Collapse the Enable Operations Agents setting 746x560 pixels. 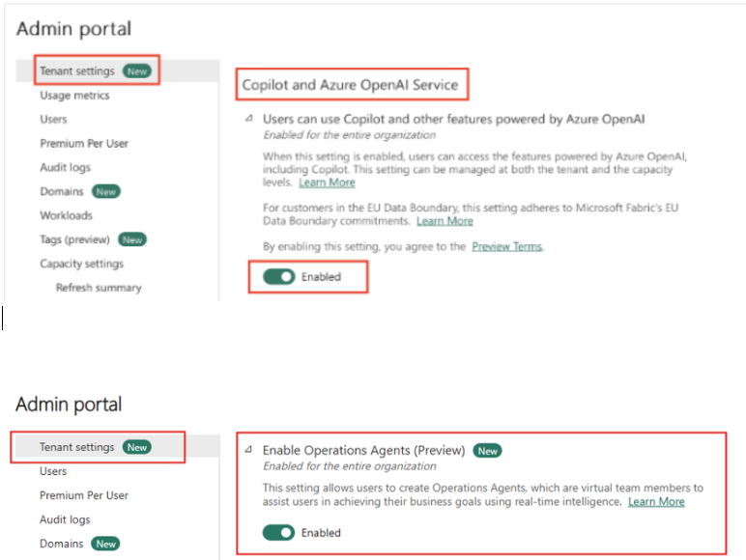[x=248, y=449]
